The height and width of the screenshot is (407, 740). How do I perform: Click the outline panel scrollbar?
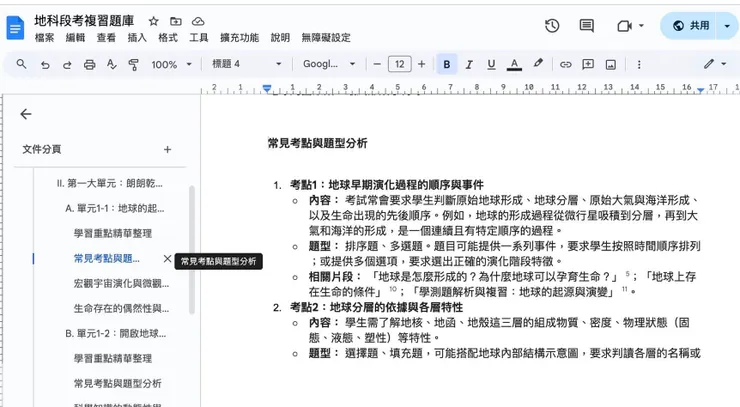[192, 250]
